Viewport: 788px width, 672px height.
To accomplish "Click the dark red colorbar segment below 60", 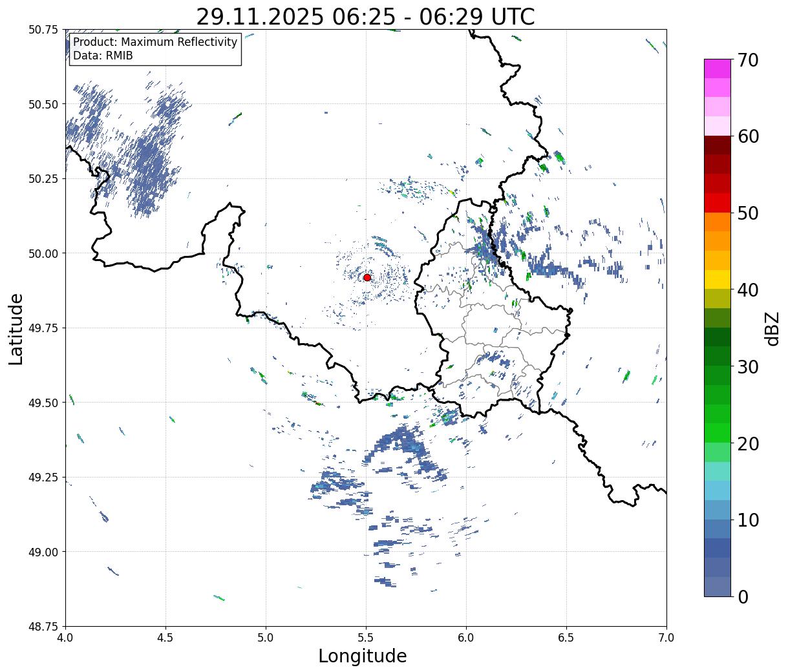I will coord(717,145).
